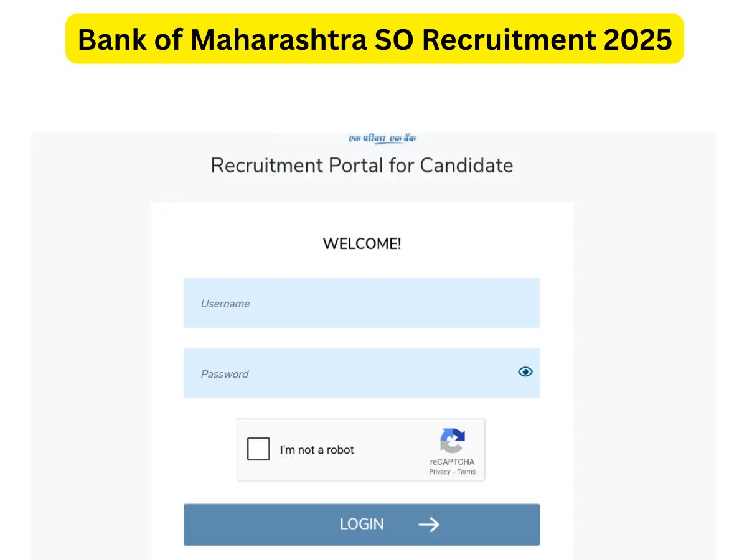The height and width of the screenshot is (560, 747).
Task: Click the Username placeholder text
Action: click(x=225, y=304)
